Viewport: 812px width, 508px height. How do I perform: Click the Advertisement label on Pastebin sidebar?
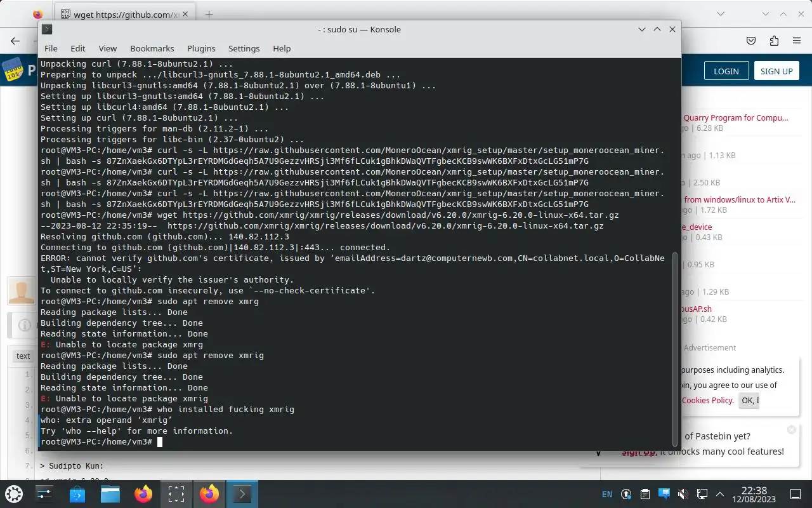point(710,347)
